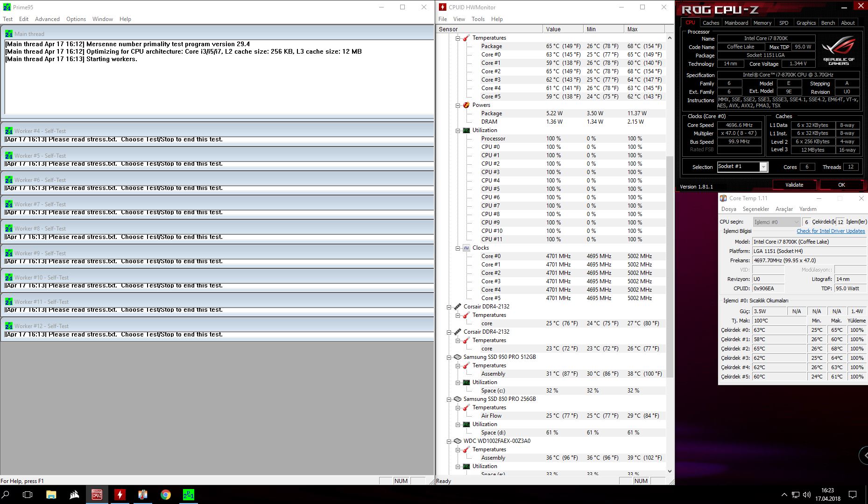Click the HWMonitor vertical scrollbar thumb
The width and height of the screenshot is (868, 504).
point(670,266)
